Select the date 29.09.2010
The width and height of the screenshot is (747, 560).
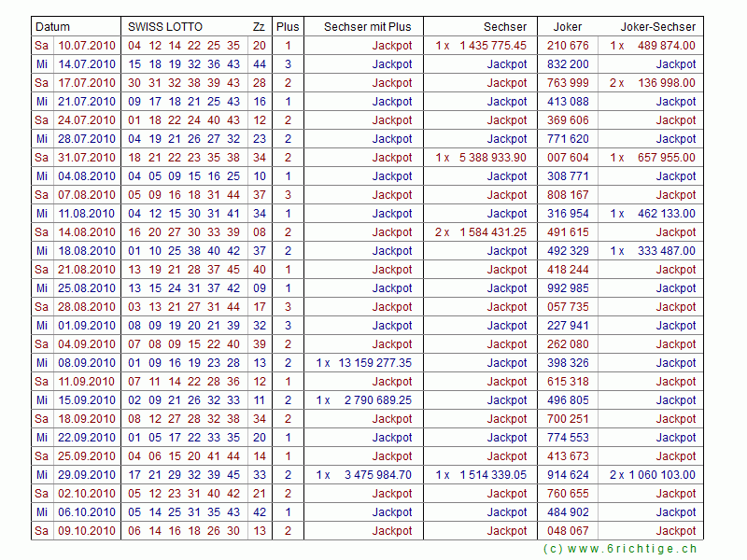point(87,475)
